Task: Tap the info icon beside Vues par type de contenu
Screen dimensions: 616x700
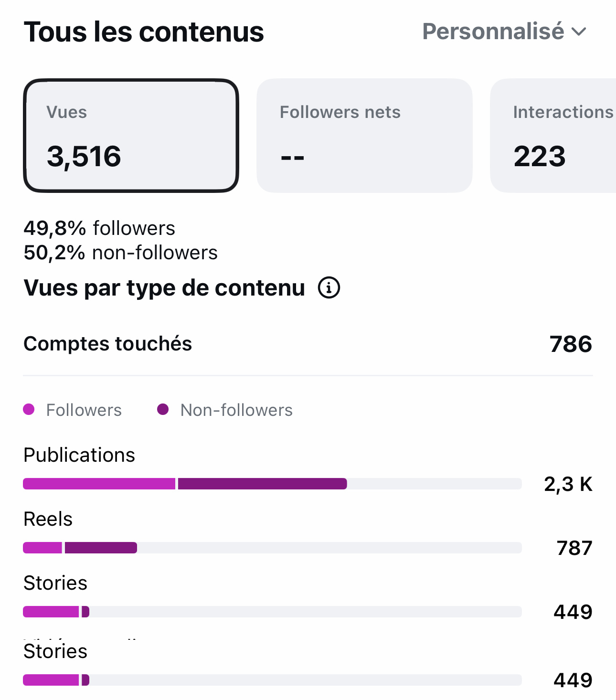Action: 329,288
